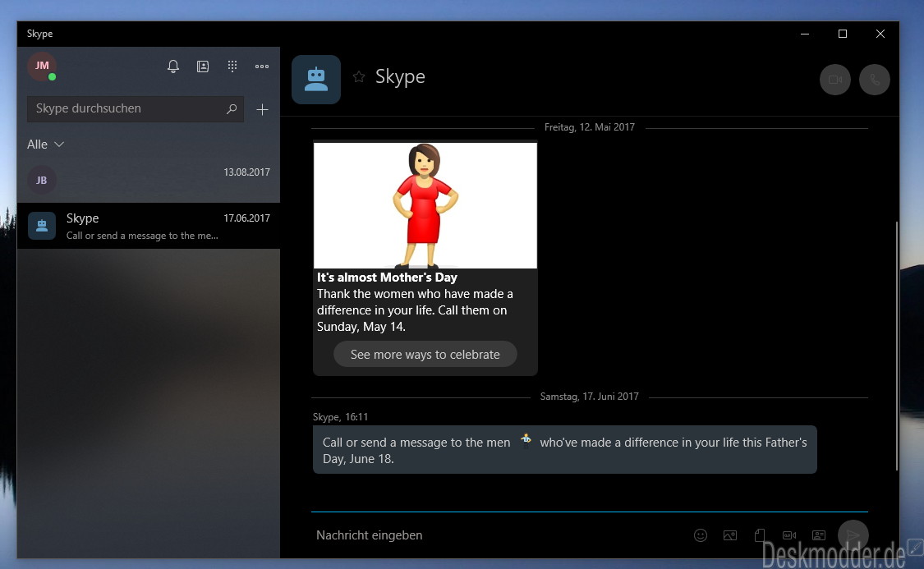Send the message with arrow button
This screenshot has height=569, width=924.
[x=853, y=535]
